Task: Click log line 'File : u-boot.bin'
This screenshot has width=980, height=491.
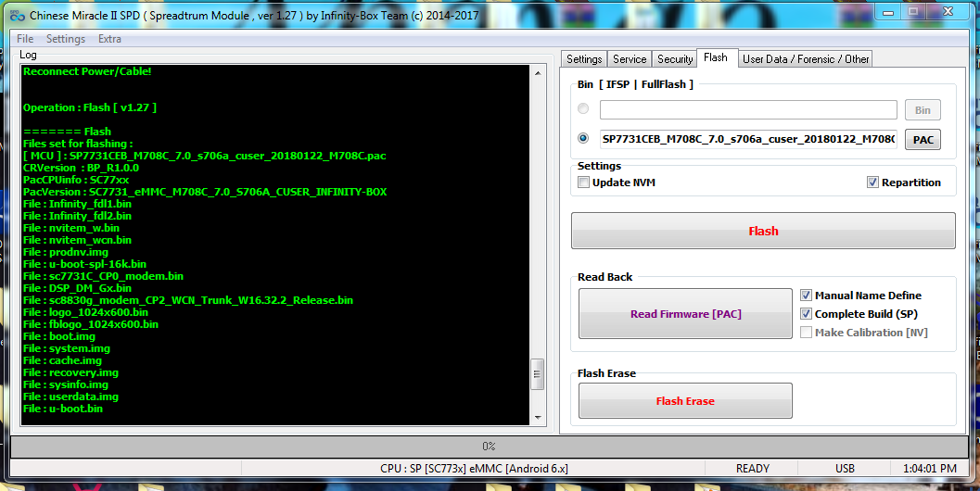Action: (x=62, y=409)
